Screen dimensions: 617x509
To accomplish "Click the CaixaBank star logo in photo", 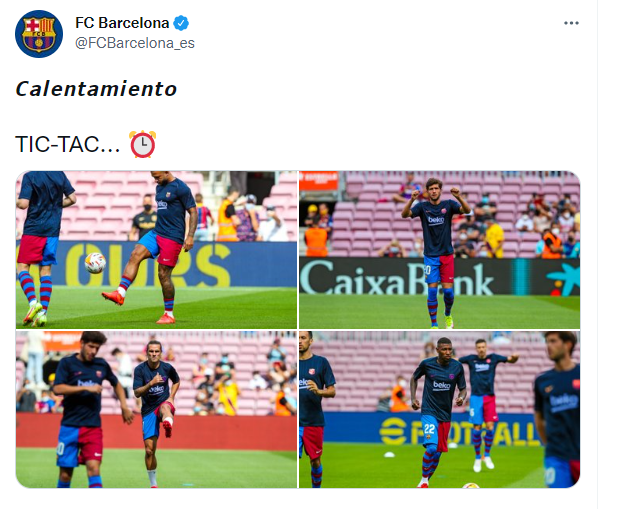I will pos(563,279).
